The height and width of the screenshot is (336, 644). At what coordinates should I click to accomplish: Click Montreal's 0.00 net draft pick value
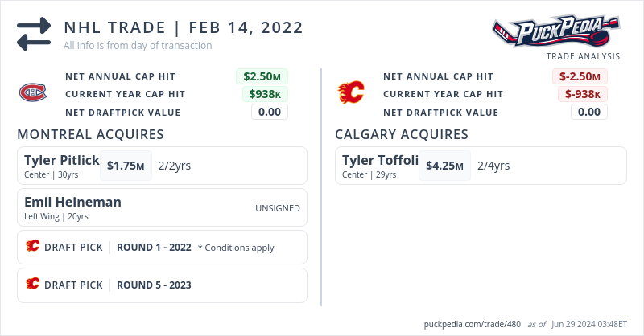click(x=269, y=112)
